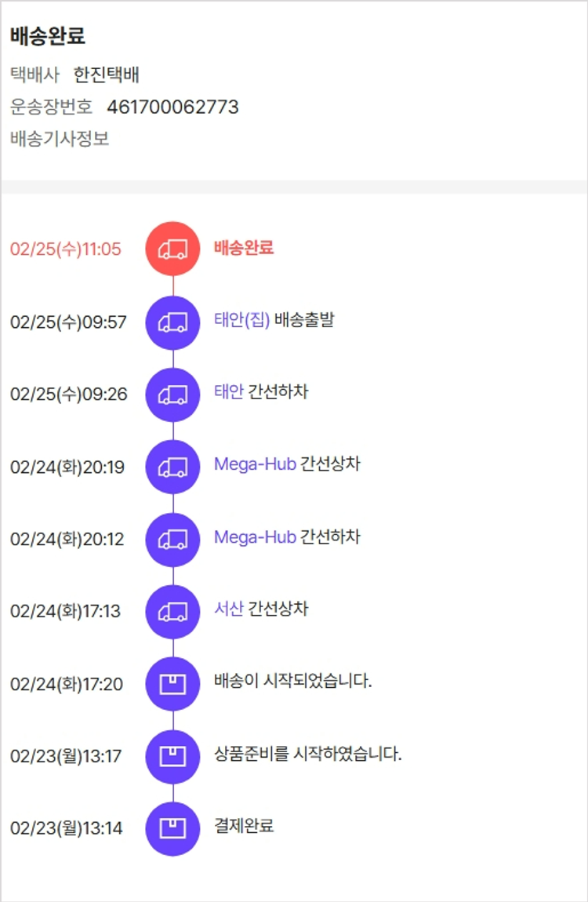Click truck icon for 태안(집) 배송출발
588x902 pixels.
tap(172, 322)
